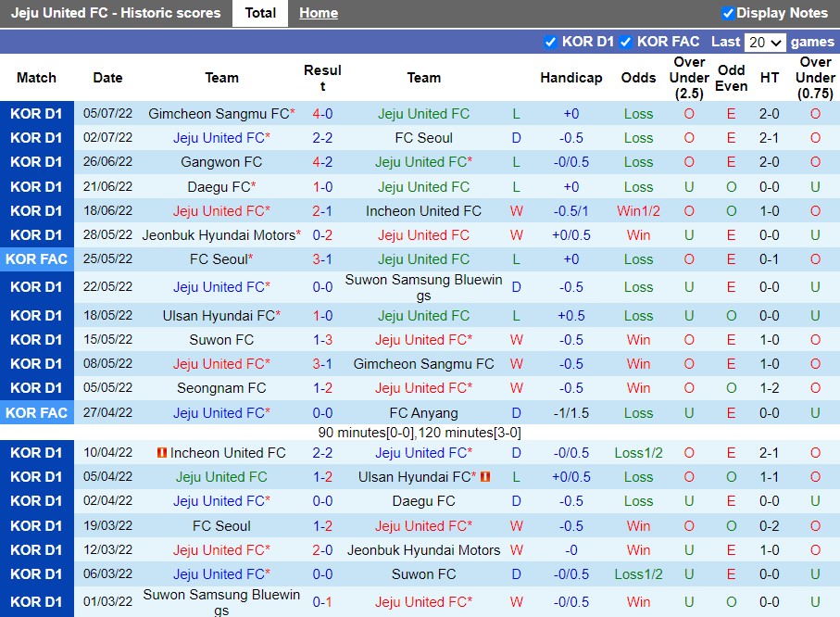This screenshot has height=617, width=840.
Task: Click the red card icon beside Incheon United FC
Action: pos(162,453)
